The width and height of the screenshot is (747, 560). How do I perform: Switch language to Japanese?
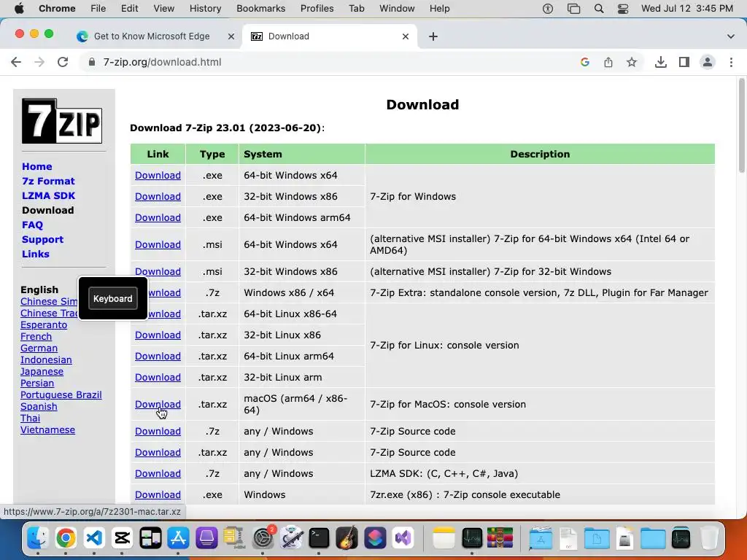pyautogui.click(x=42, y=371)
